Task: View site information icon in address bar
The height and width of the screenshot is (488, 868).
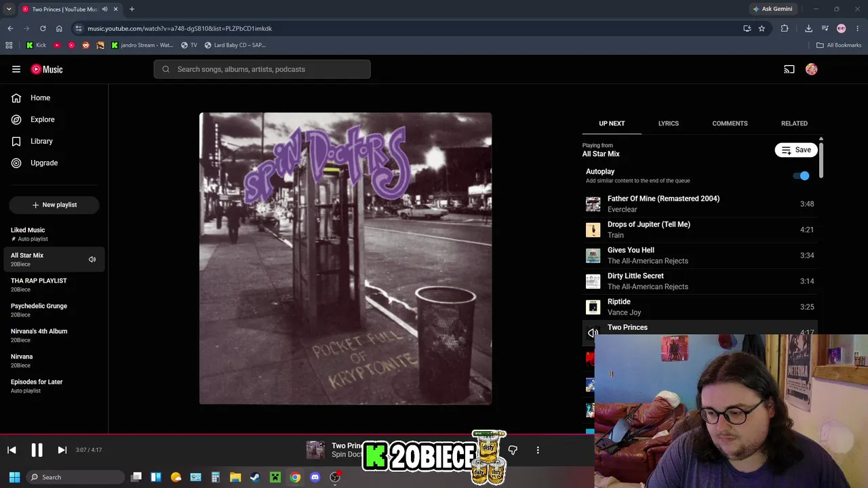Action: (x=79, y=28)
